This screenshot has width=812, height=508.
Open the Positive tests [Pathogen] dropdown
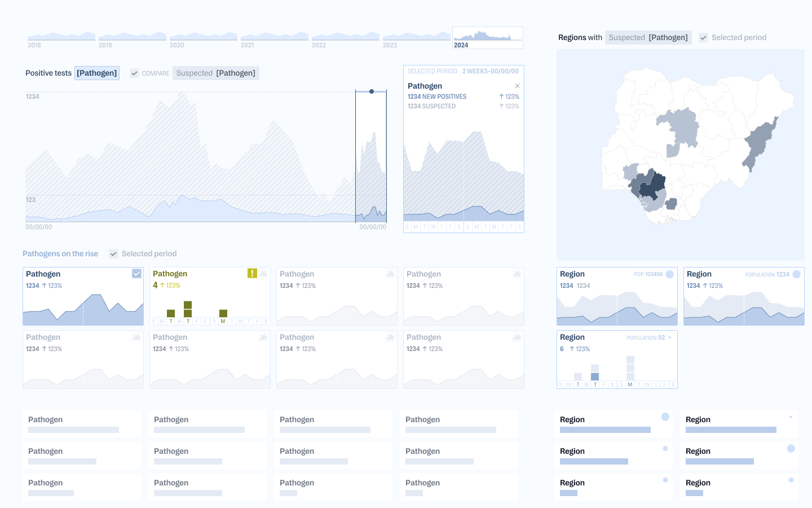(97, 73)
